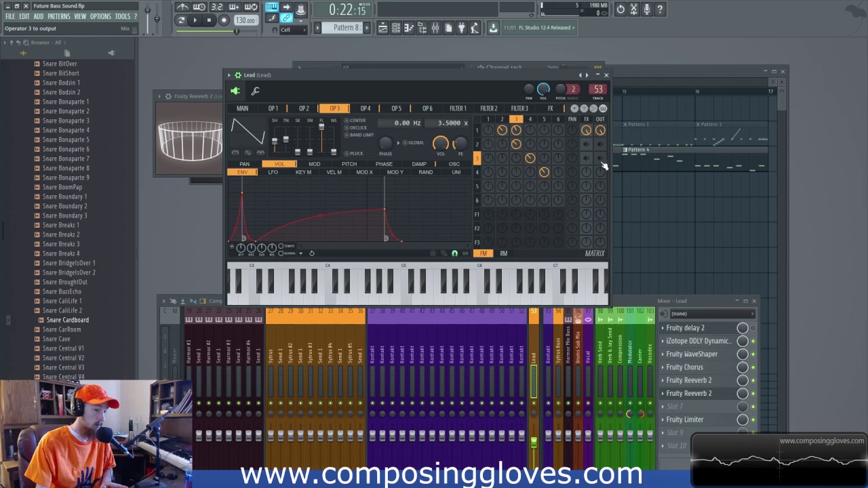Click the green magnet snap icon in envelope editor
The width and height of the screenshot is (868, 488).
tap(454, 253)
